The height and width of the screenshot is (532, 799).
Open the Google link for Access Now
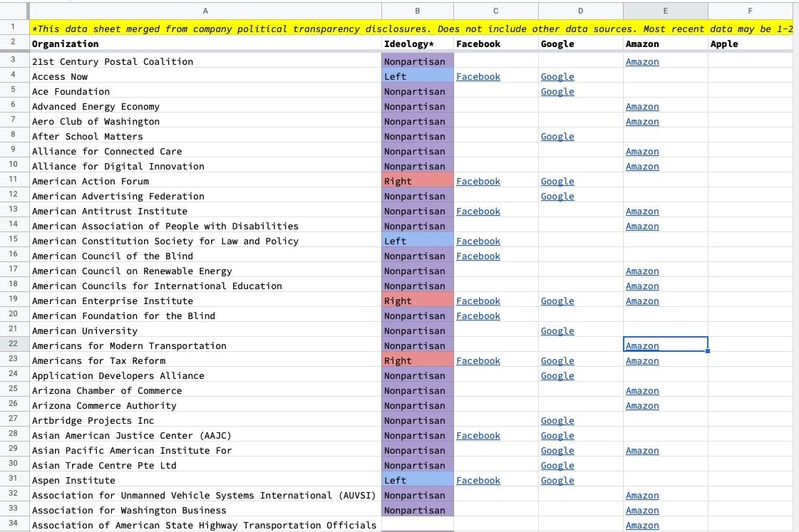coord(557,76)
